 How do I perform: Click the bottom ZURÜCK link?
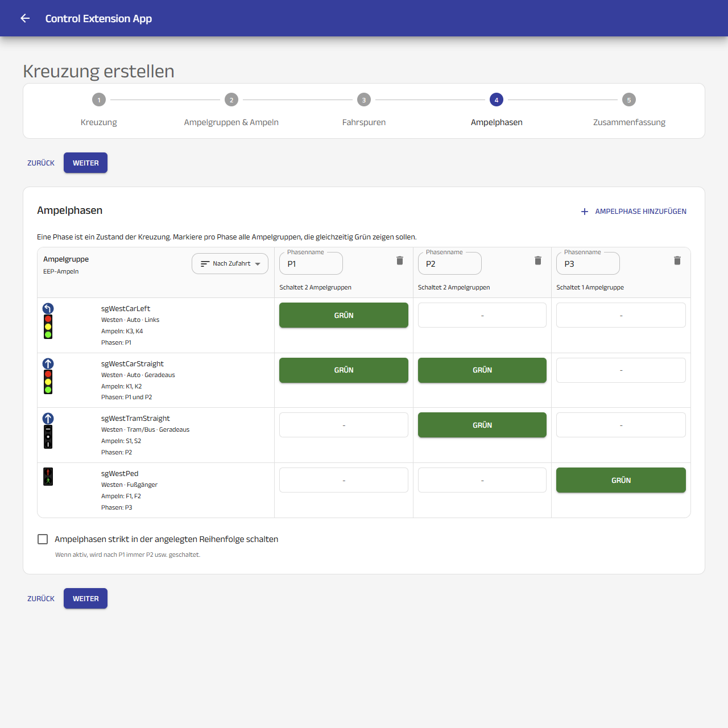coord(41,598)
